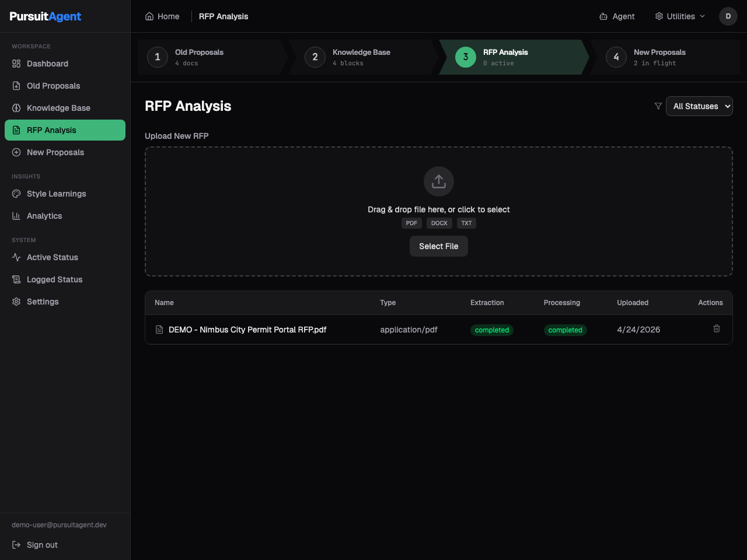Viewport: 747px width, 560px height.
Task: Open the user avatar D menu
Action: pyautogui.click(x=728, y=16)
